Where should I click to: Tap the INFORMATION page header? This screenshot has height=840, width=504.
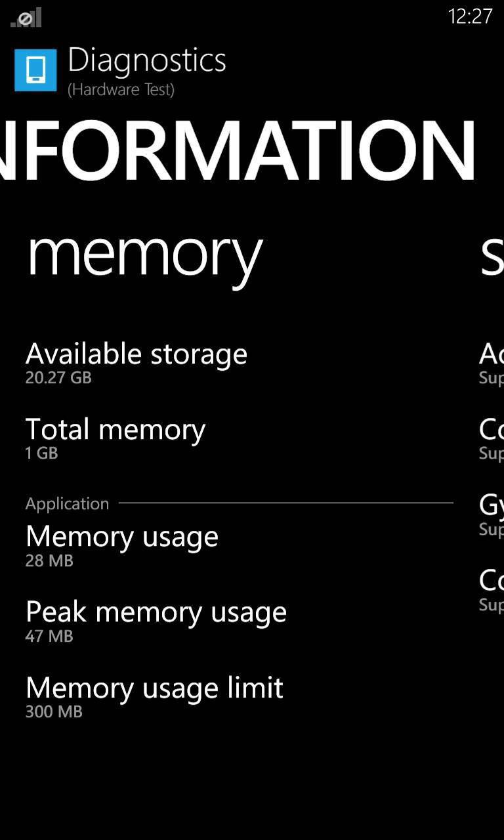pos(238,150)
